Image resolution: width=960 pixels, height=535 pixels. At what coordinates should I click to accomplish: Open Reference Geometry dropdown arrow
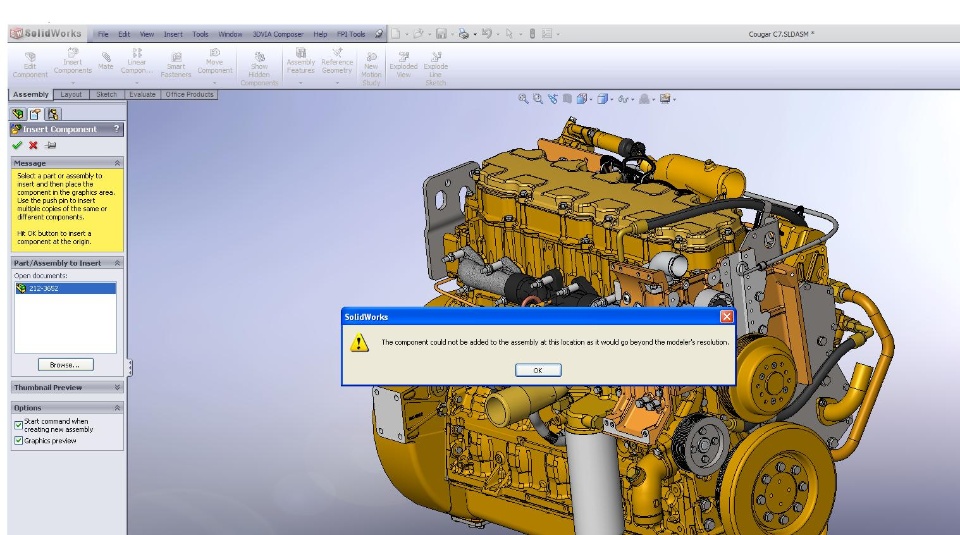[337, 83]
